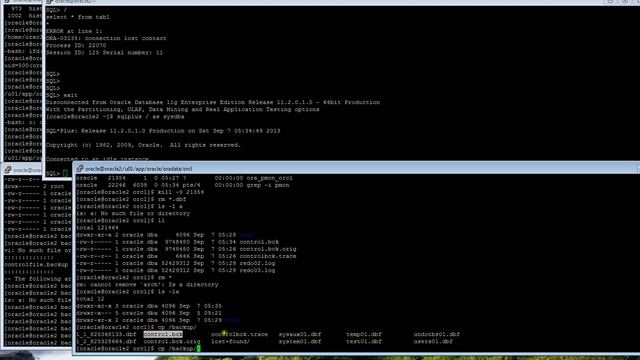
Task: Click the green cursor after 'cp /backup/'
Action: pyautogui.click(x=199, y=349)
